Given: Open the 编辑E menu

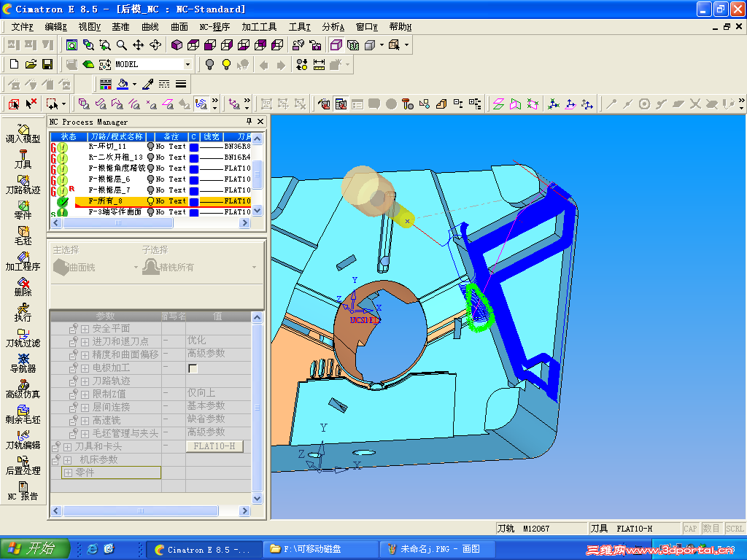Looking at the screenshot, I should (55, 27).
